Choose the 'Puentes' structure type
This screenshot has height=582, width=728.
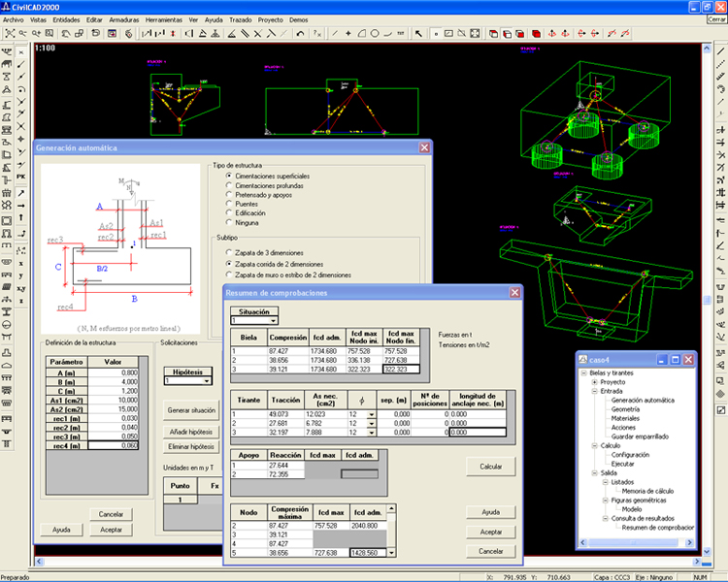coord(227,204)
